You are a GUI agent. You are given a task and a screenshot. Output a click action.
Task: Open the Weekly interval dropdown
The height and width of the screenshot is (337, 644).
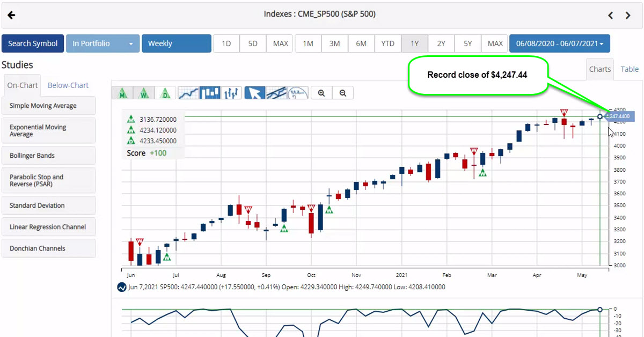click(x=177, y=43)
